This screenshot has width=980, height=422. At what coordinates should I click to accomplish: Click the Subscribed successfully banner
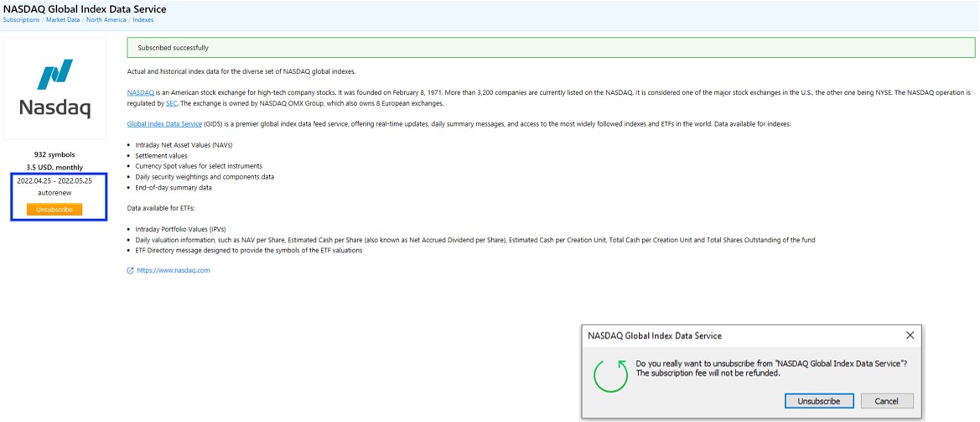click(x=551, y=48)
